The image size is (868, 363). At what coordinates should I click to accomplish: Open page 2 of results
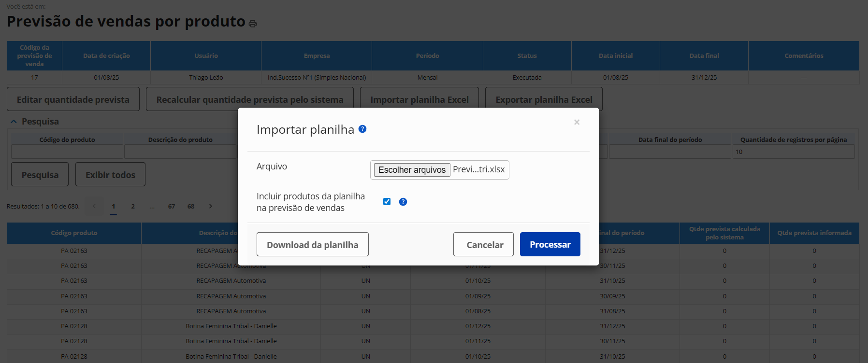pos(133,206)
